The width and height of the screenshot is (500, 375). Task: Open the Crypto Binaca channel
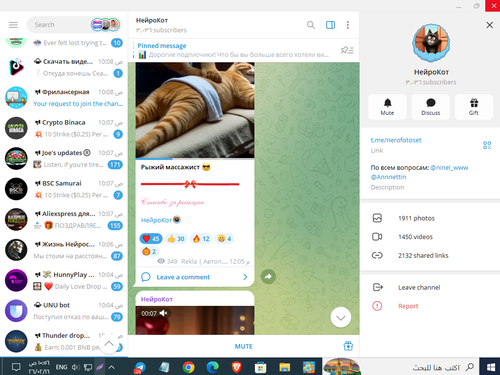pyautogui.click(x=64, y=128)
